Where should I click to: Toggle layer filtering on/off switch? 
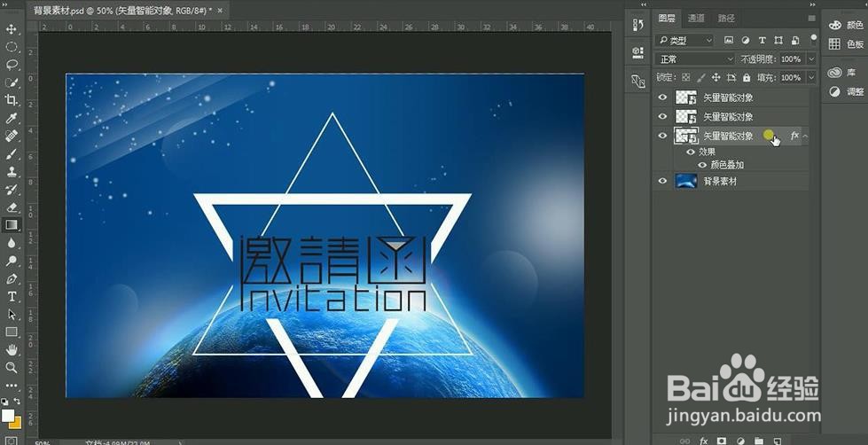[x=813, y=38]
